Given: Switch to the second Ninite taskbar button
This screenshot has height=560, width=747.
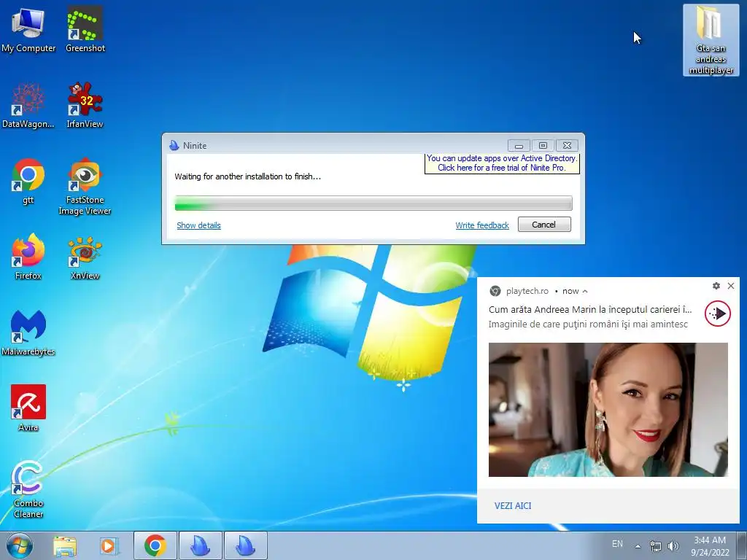Looking at the screenshot, I should tap(245, 545).
